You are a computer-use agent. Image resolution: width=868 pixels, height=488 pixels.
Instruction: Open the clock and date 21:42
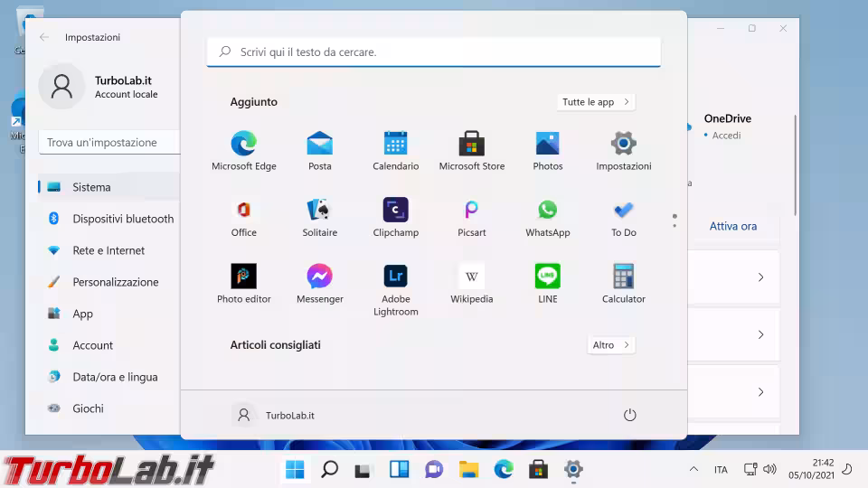[x=811, y=469]
